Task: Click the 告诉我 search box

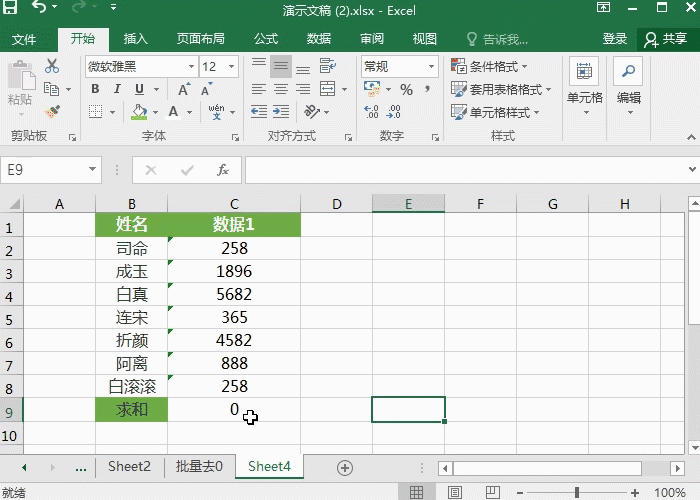Action: [498, 39]
